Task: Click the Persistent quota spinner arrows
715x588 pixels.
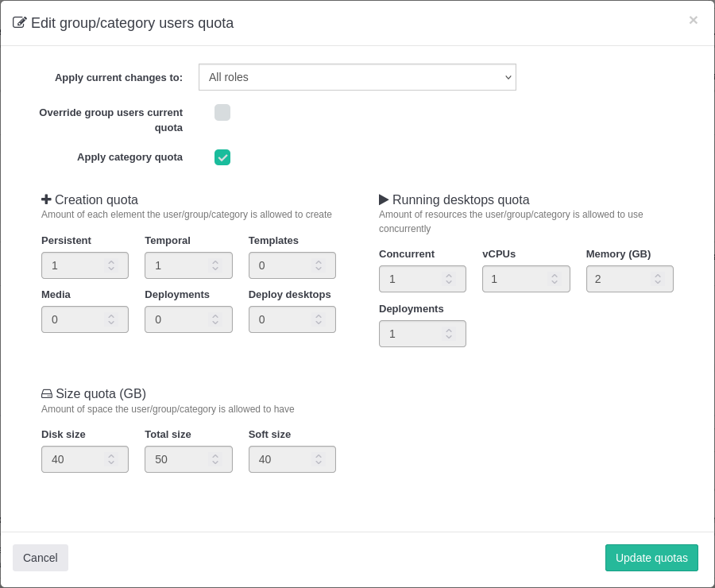Action: click(111, 265)
